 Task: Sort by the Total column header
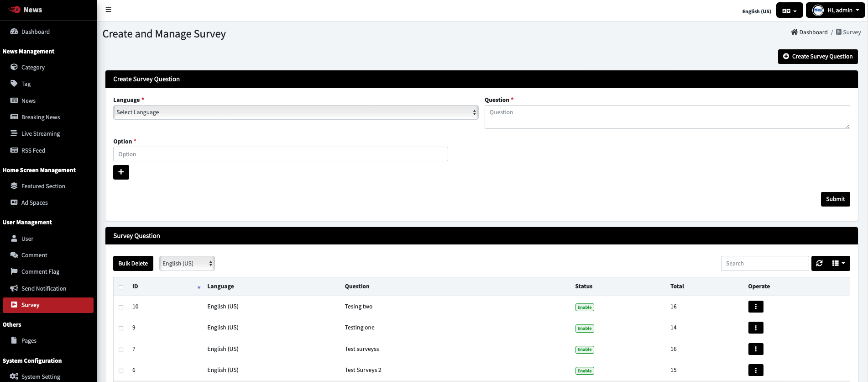point(677,286)
